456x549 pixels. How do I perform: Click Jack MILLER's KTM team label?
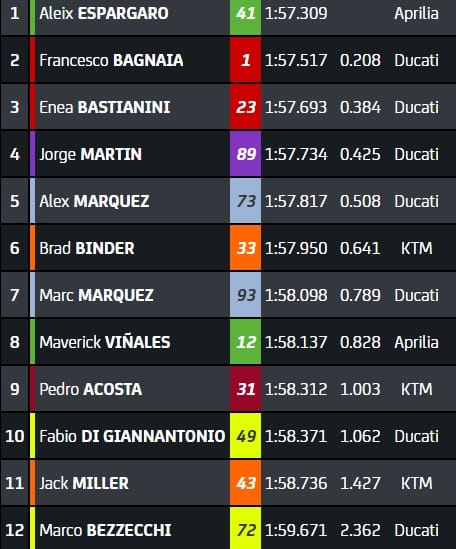click(x=416, y=483)
